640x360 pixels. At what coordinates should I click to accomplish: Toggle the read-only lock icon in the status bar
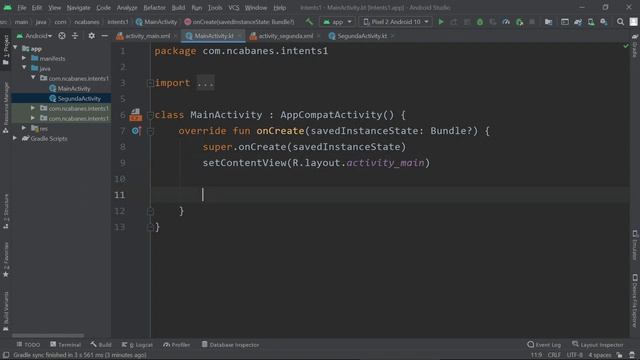click(x=620, y=355)
